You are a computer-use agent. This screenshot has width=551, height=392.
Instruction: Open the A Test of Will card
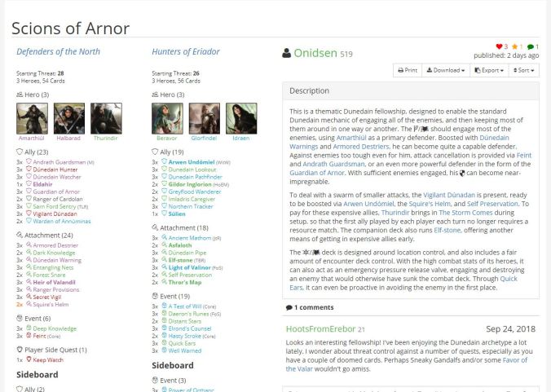[185, 306]
